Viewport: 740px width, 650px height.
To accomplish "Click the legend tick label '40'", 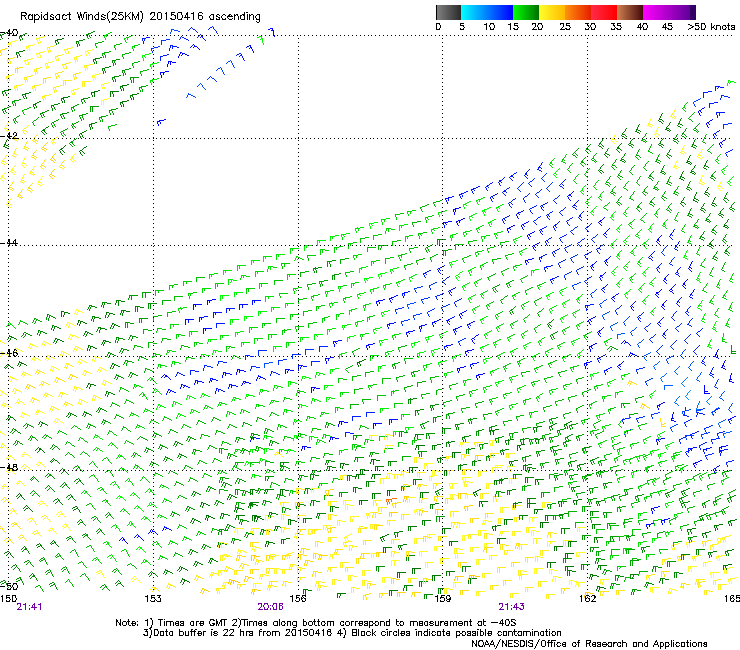I will 642,27.
